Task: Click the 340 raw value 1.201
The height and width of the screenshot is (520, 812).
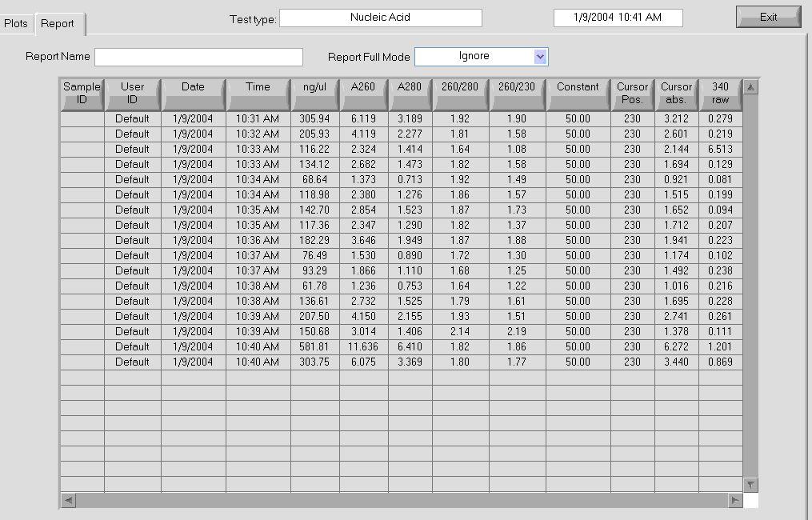Action: click(x=720, y=346)
